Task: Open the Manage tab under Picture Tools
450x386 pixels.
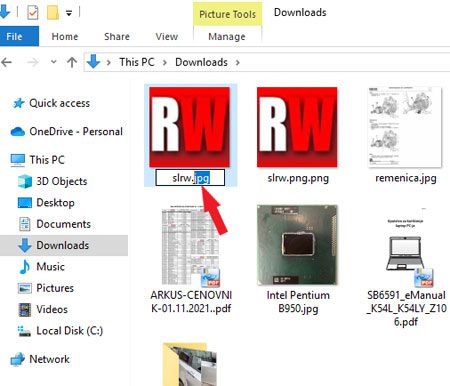Action: point(227,36)
